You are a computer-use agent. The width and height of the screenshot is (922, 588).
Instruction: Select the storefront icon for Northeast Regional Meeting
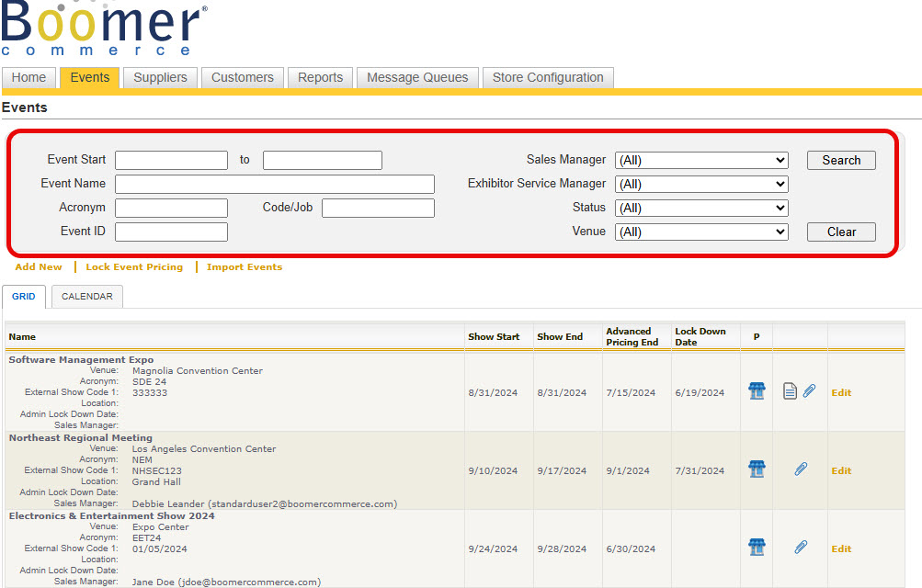pyautogui.click(x=756, y=469)
